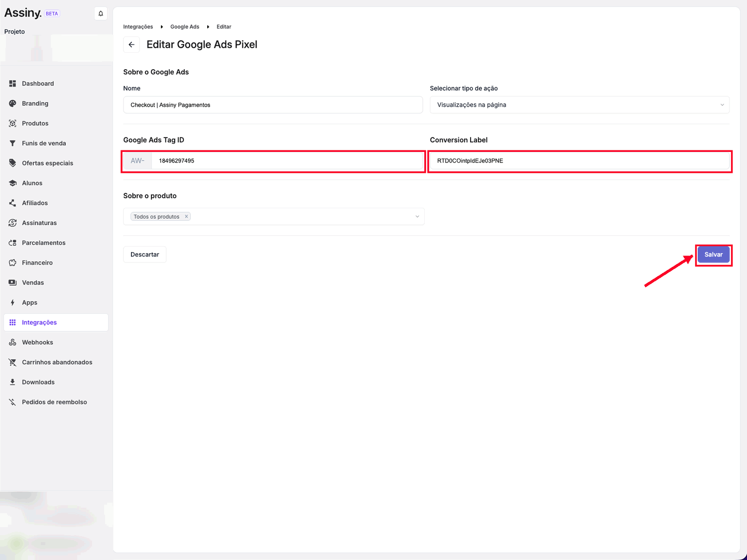Image resolution: width=747 pixels, height=560 pixels.
Task: Save the pixel with Salvar button
Action: click(x=714, y=255)
